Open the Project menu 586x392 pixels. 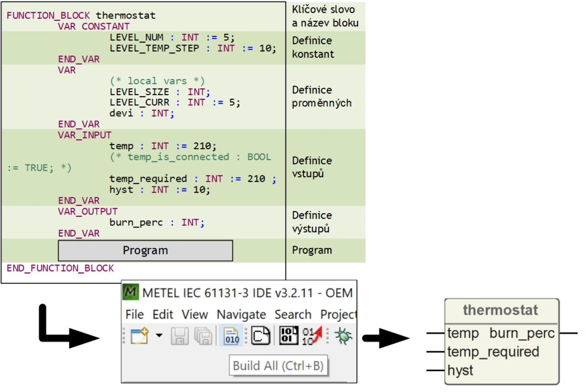point(338,314)
